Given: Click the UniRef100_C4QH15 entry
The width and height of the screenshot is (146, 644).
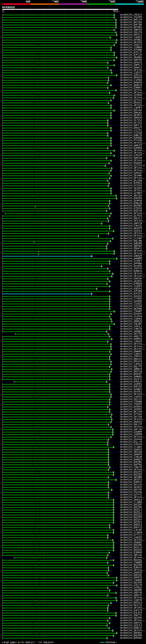Looking at the screenshot, I should click(x=131, y=342).
